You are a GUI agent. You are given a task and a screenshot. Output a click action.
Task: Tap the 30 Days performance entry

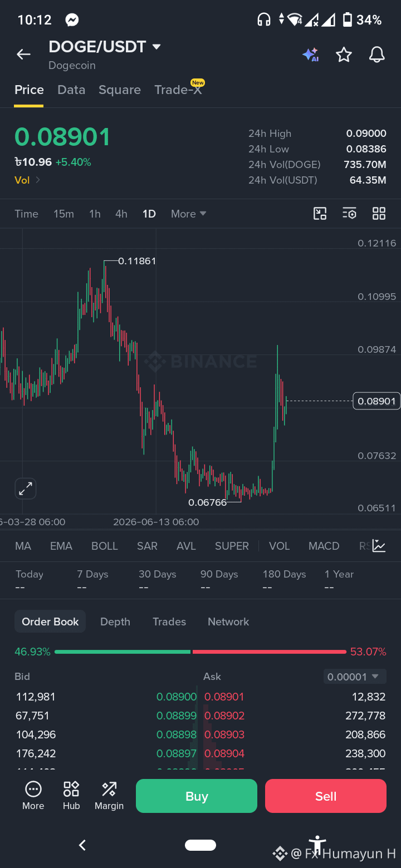(x=158, y=580)
